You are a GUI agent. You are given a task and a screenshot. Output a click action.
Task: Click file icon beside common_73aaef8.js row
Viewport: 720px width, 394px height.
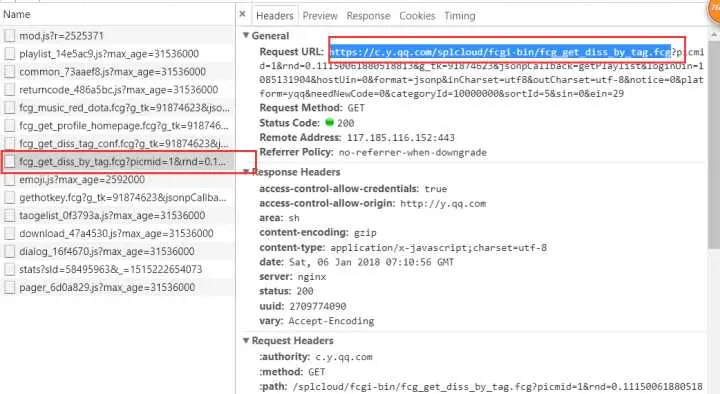pos(10,72)
